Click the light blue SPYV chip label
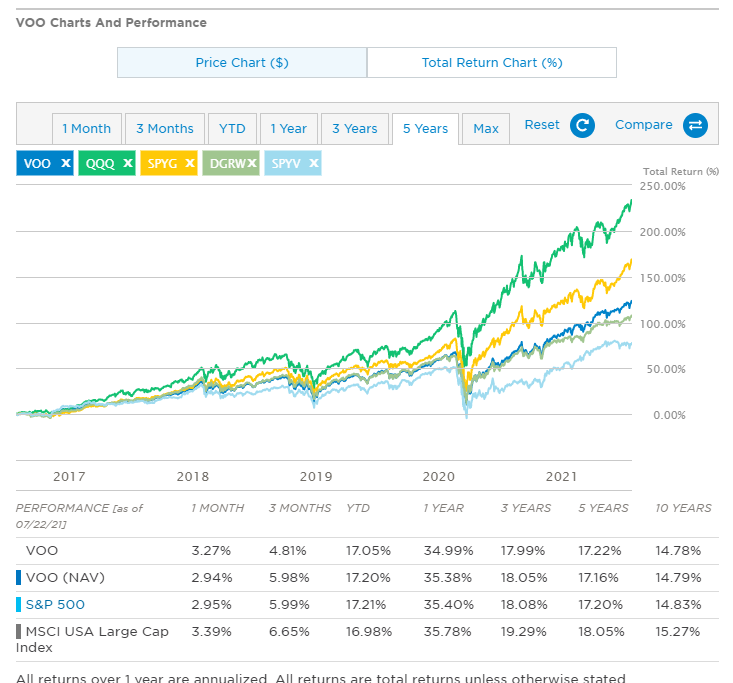 pos(286,164)
